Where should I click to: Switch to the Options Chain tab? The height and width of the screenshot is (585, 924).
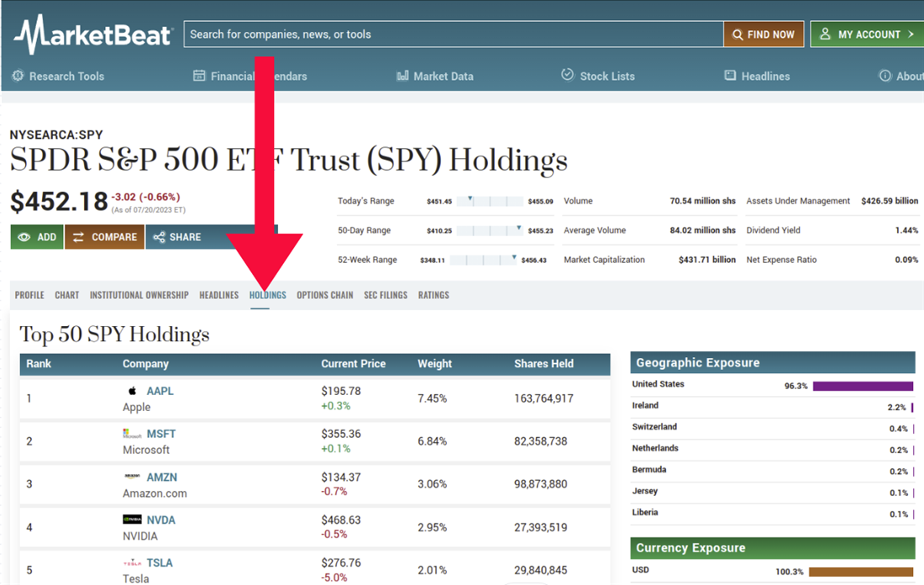click(324, 295)
